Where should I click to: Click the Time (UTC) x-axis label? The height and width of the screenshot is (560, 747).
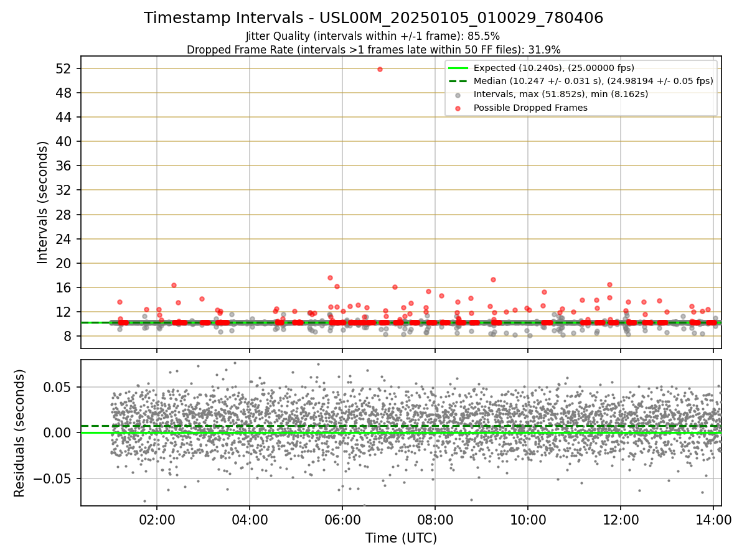pos(401,538)
